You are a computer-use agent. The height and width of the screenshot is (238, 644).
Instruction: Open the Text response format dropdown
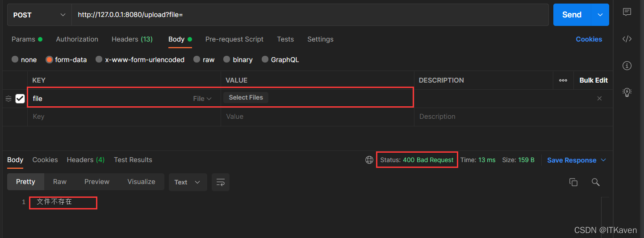tap(188, 182)
